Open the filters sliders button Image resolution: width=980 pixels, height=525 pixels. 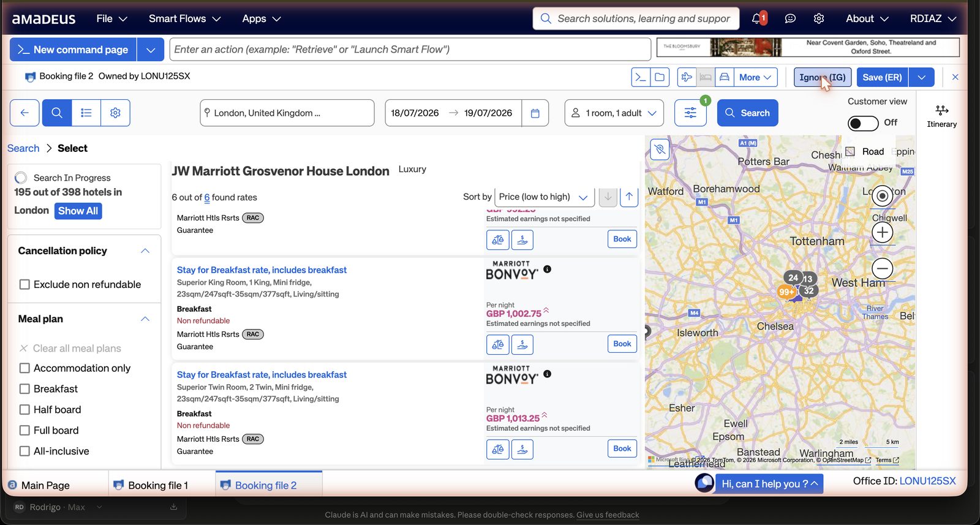(690, 113)
